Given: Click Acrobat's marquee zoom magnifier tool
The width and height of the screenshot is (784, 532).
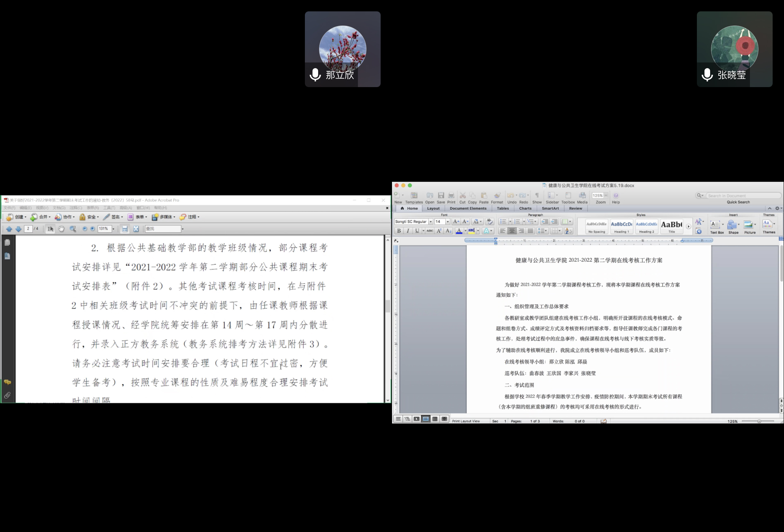Looking at the screenshot, I should (x=73, y=229).
